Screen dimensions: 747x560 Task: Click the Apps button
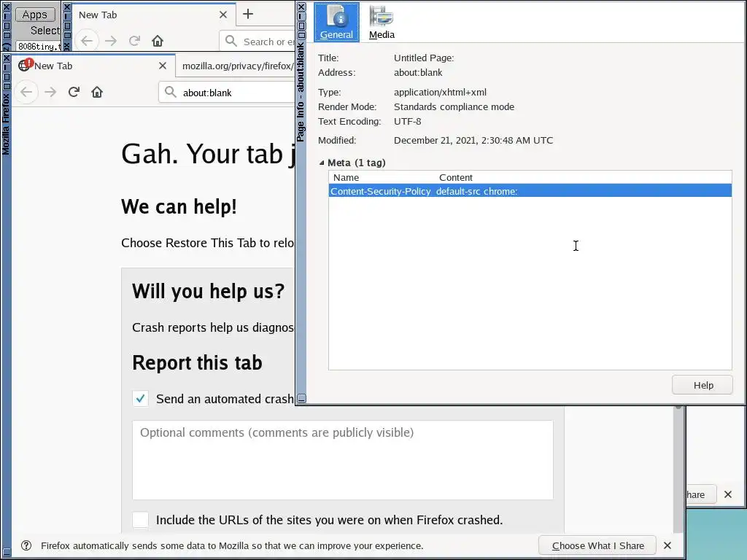click(x=35, y=15)
